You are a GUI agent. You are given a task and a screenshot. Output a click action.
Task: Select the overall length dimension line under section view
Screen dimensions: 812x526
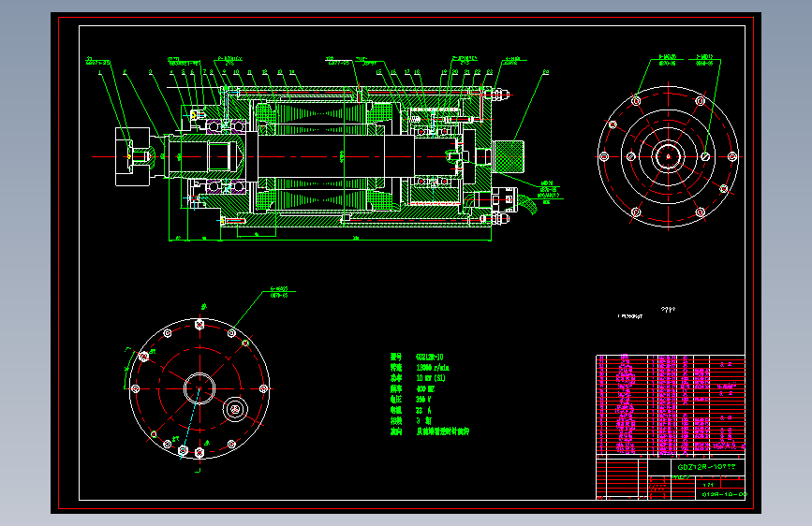(x=330, y=241)
